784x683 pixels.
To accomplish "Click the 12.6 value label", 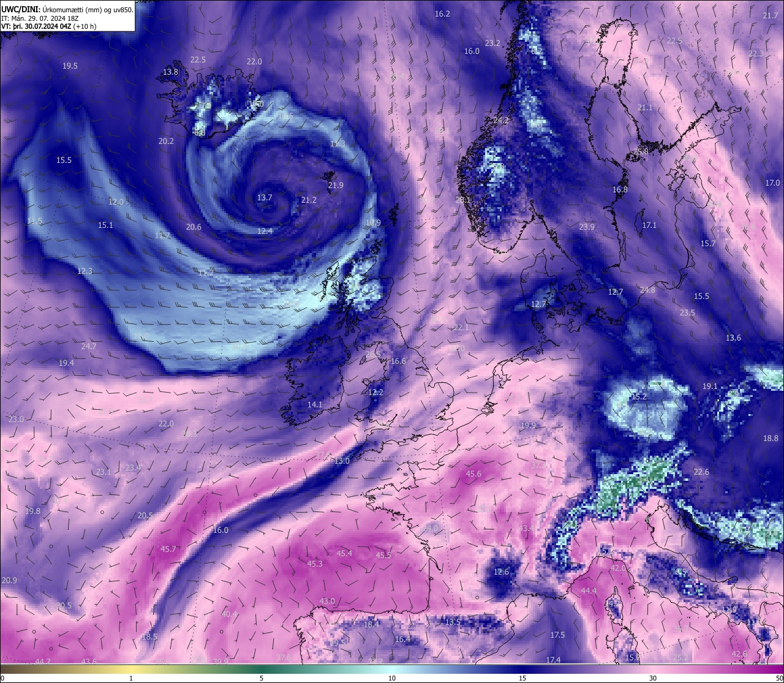I will 501,572.
